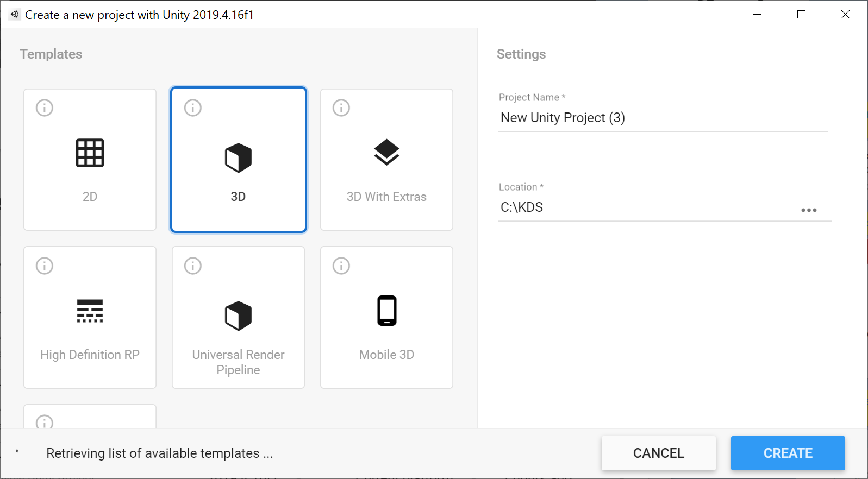This screenshot has height=479, width=868.
Task: Click the 3D template cube icon
Action: point(238,158)
